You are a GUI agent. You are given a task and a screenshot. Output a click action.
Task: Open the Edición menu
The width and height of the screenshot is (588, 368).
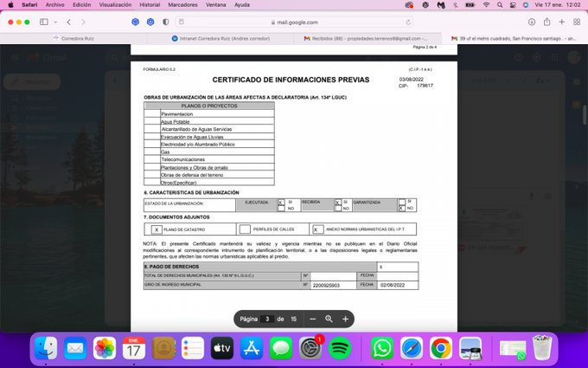click(x=82, y=5)
